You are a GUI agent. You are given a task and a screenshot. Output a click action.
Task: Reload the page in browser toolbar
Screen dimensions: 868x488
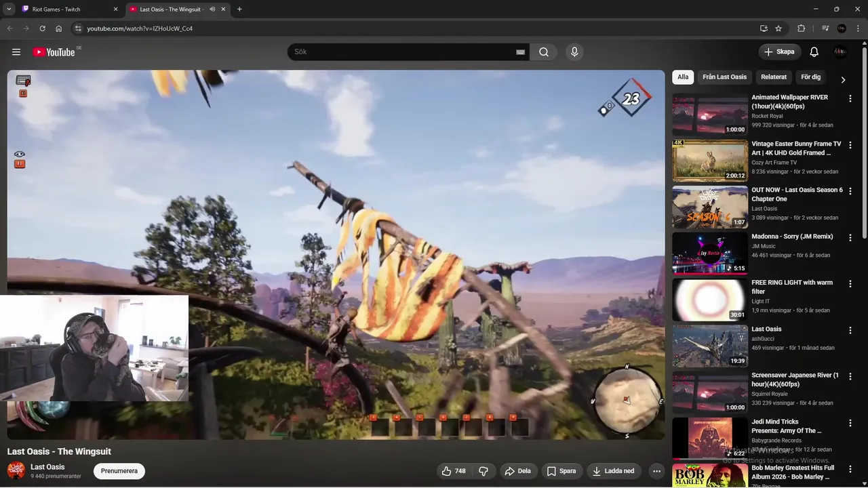pos(42,28)
